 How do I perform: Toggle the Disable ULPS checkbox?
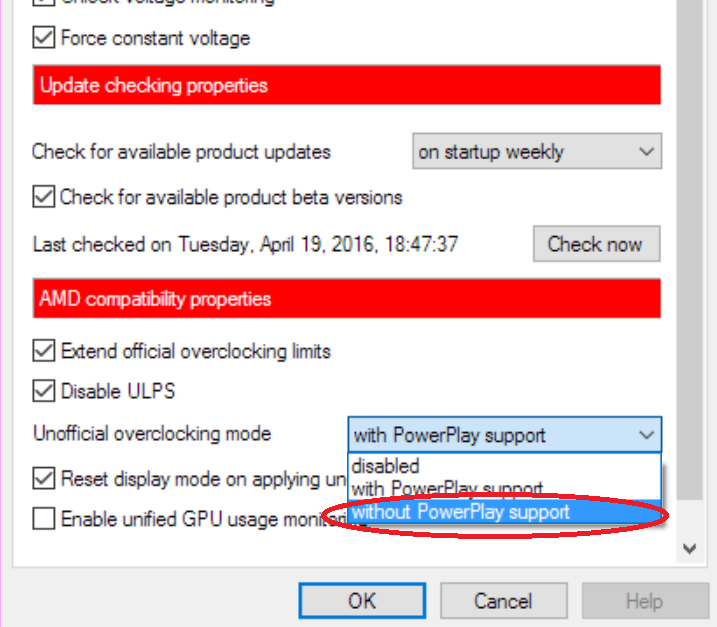44,390
